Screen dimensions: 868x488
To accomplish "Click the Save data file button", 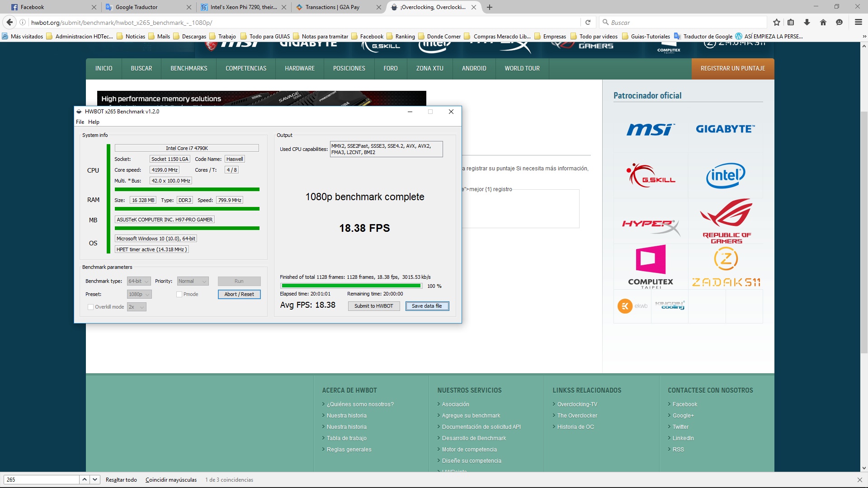I will pyautogui.click(x=427, y=306).
